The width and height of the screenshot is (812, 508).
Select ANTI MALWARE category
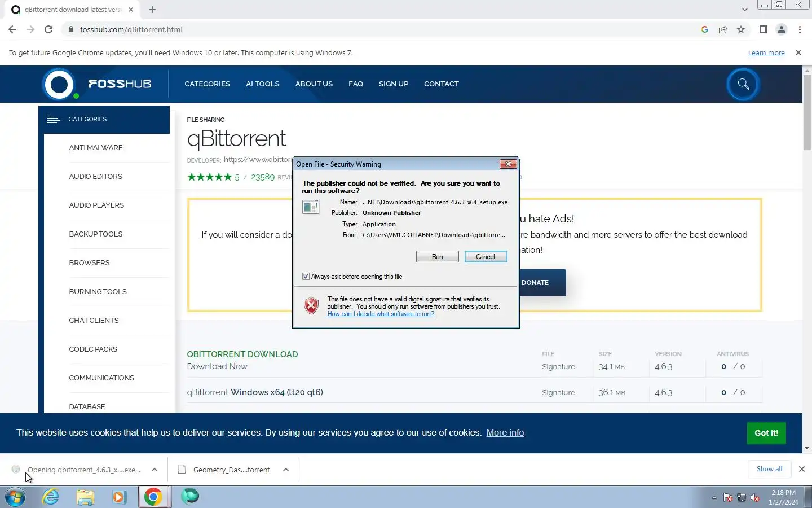pos(96,148)
